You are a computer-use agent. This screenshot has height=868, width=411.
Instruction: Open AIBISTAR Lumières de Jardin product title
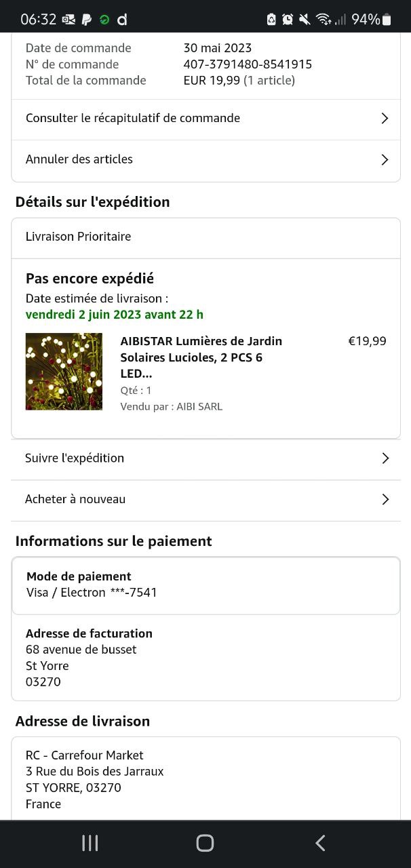pyautogui.click(x=201, y=357)
